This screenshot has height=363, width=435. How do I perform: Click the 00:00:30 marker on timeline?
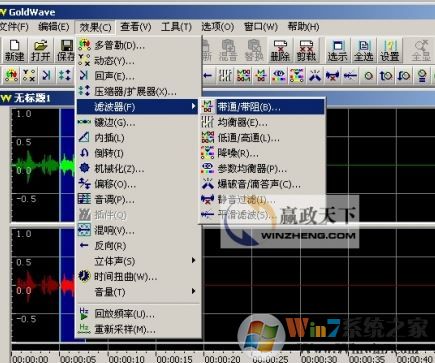coord(319,360)
